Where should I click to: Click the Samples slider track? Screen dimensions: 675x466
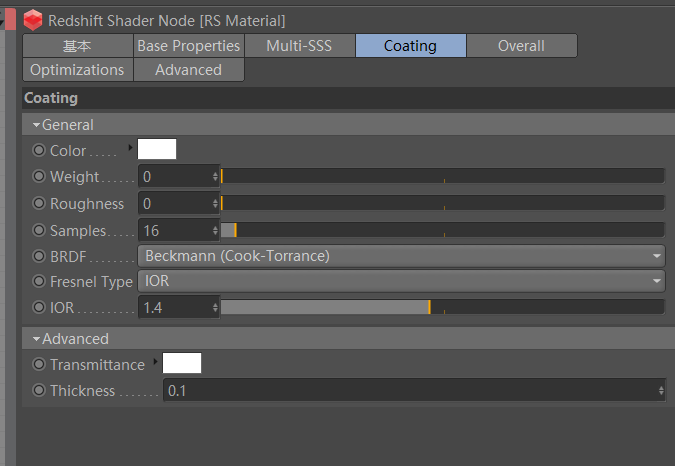click(x=443, y=230)
